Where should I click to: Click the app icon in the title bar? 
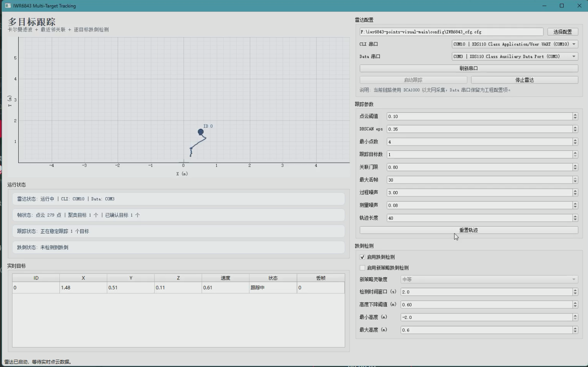[x=8, y=6]
